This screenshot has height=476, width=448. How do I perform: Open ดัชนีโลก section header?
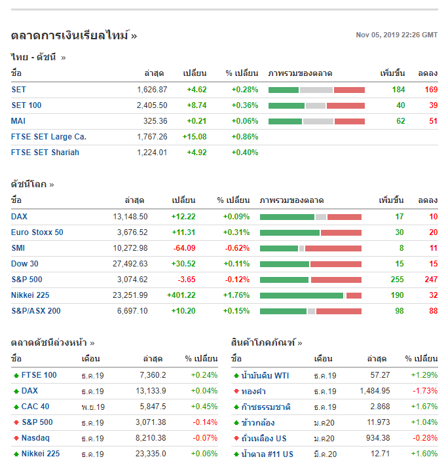point(32,185)
